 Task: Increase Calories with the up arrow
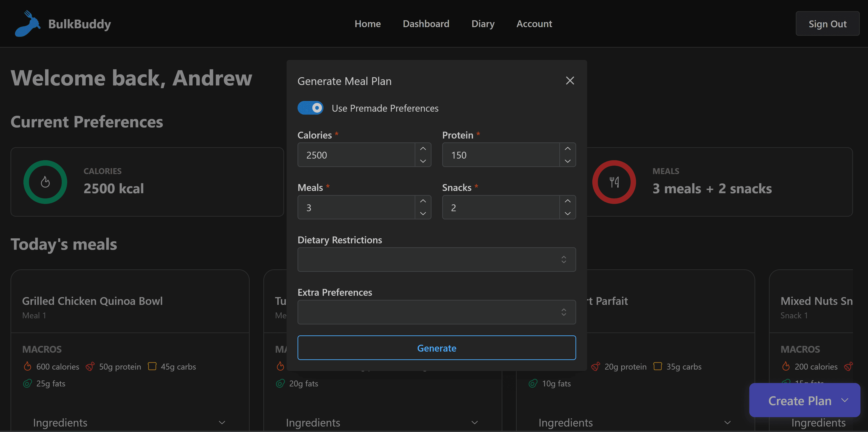click(423, 149)
